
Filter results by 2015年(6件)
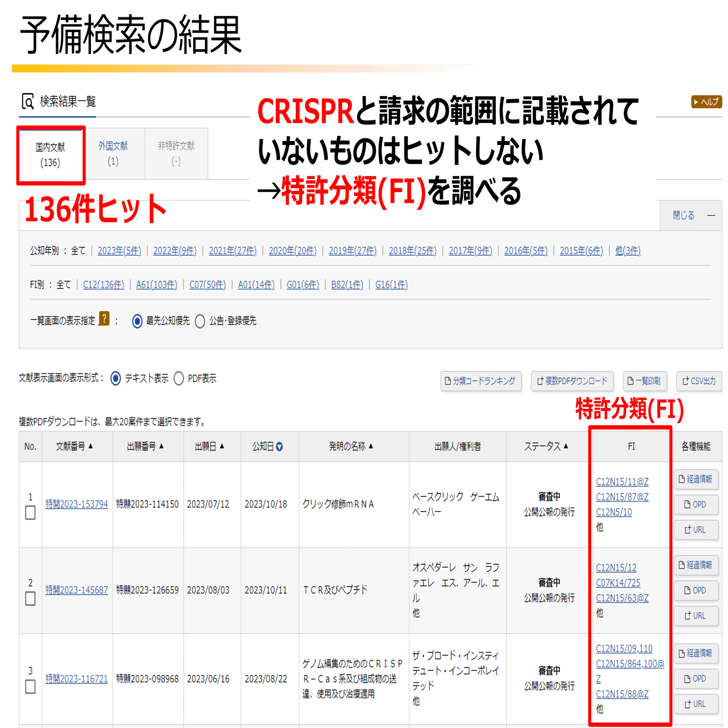[x=581, y=250]
